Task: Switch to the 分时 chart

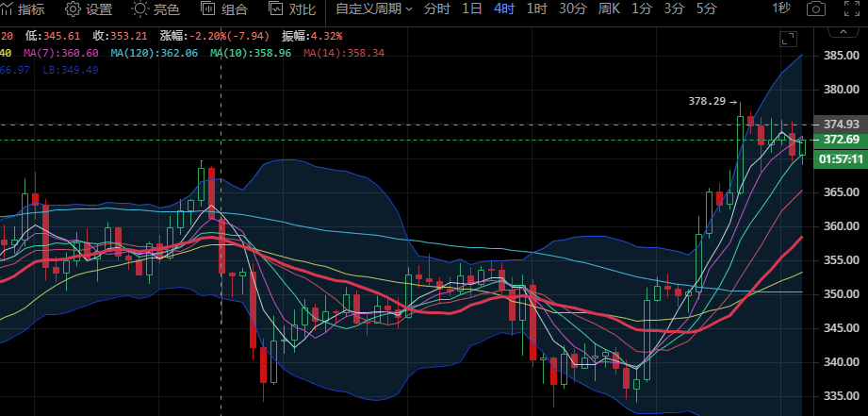Action: pos(436,9)
